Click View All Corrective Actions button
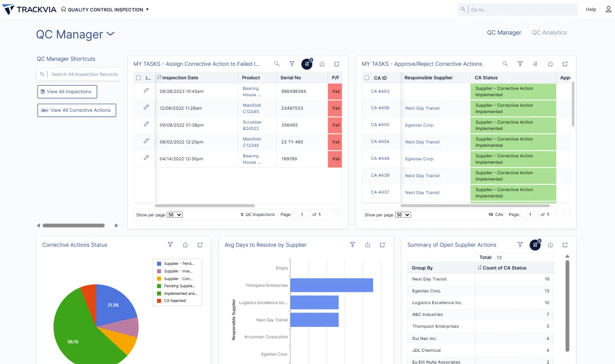The width and height of the screenshot is (615, 364). (x=77, y=110)
